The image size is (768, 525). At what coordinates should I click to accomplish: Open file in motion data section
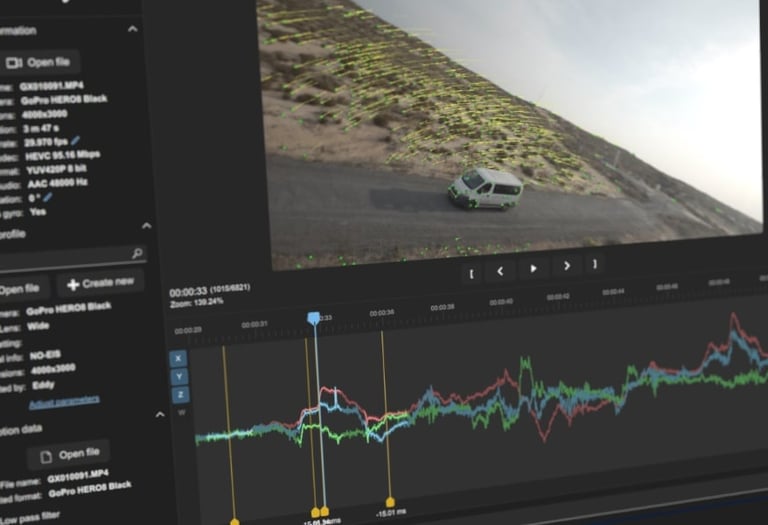pyautogui.click(x=69, y=455)
